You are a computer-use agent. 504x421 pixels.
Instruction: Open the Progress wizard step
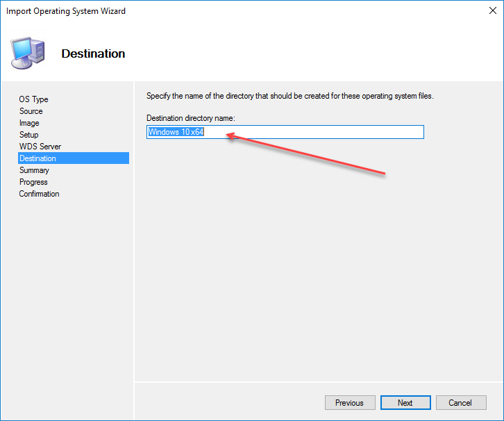click(33, 182)
